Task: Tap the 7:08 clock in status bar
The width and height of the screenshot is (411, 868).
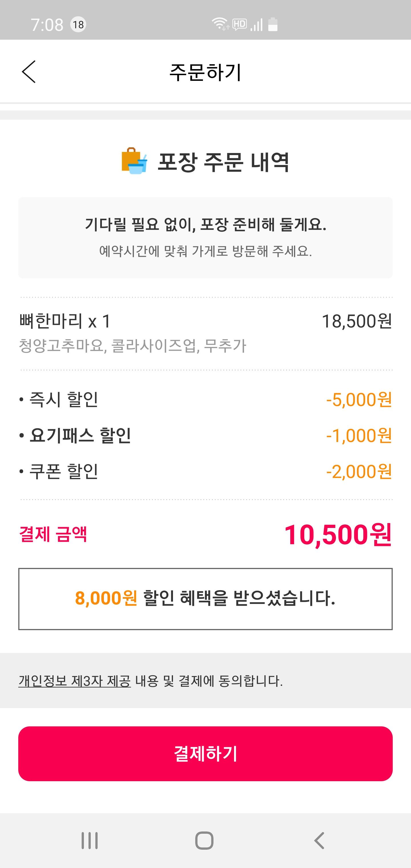Action: [47, 25]
